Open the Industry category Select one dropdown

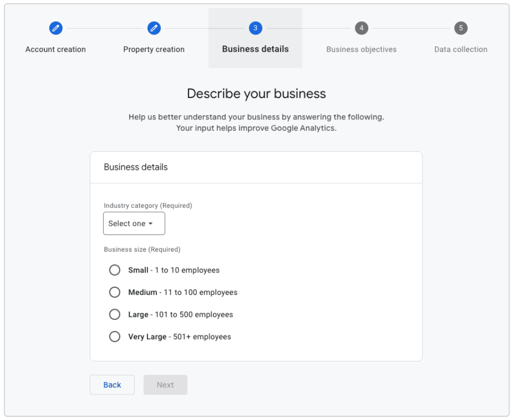point(134,223)
